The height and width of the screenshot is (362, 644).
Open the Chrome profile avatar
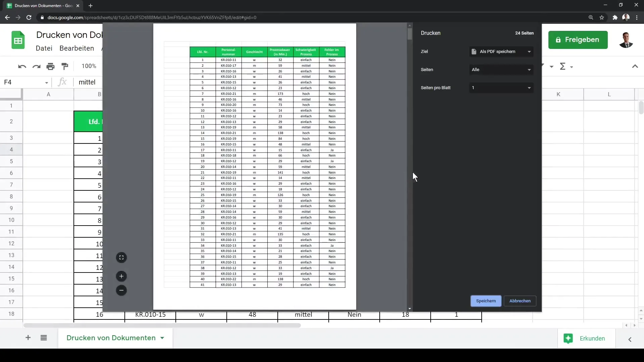click(626, 17)
